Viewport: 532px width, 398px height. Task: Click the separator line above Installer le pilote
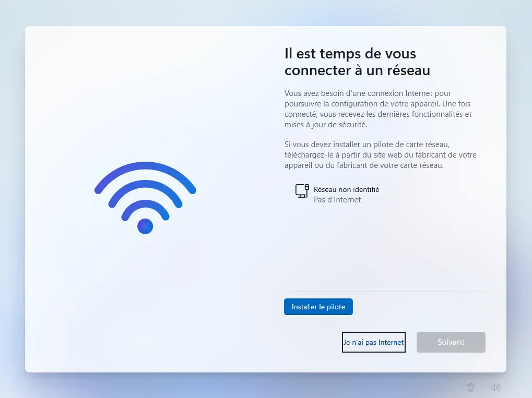[385, 292]
